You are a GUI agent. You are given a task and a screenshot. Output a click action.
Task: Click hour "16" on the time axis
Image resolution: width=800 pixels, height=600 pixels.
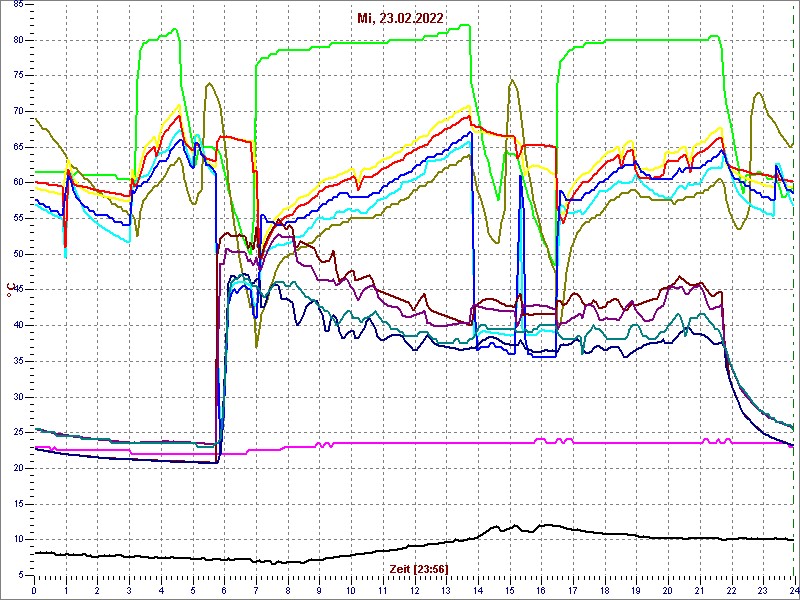coord(541,590)
